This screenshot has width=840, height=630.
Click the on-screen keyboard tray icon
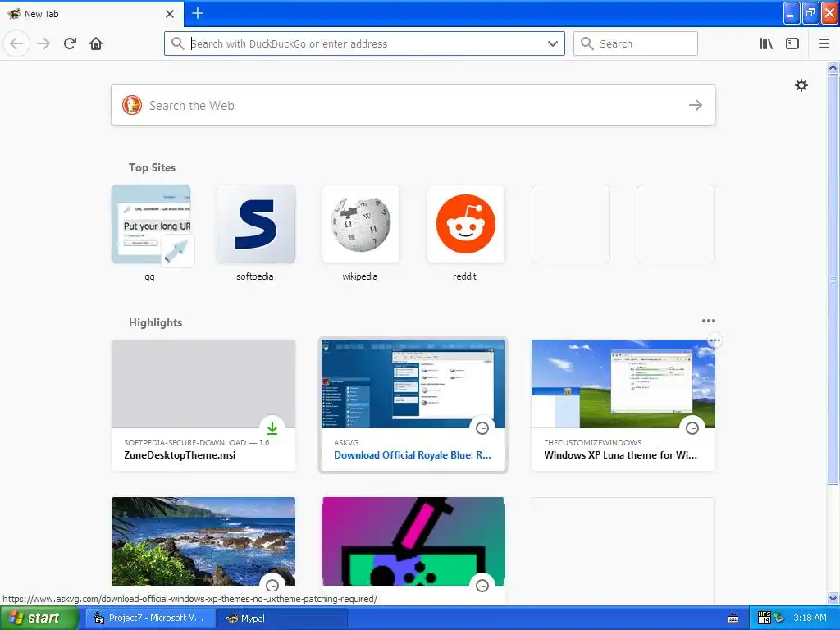(733, 619)
